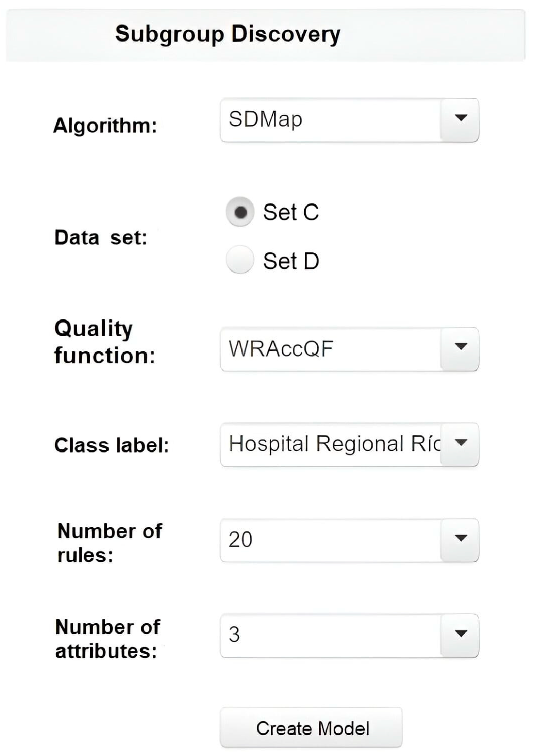This screenshot has width=533, height=756.
Task: Click the Hospital Regional class label field
Action: (x=330, y=444)
